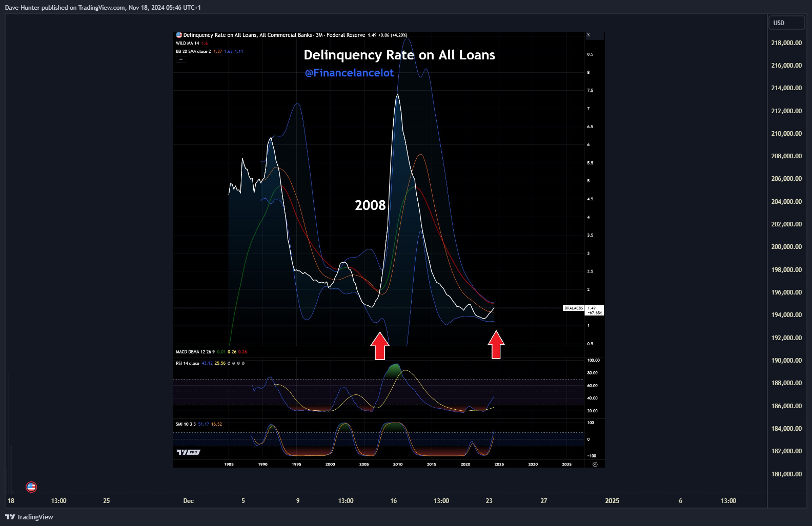Open the chart settings gear beside year axis
Image resolution: width=812 pixels, height=526 pixels.
tap(595, 464)
